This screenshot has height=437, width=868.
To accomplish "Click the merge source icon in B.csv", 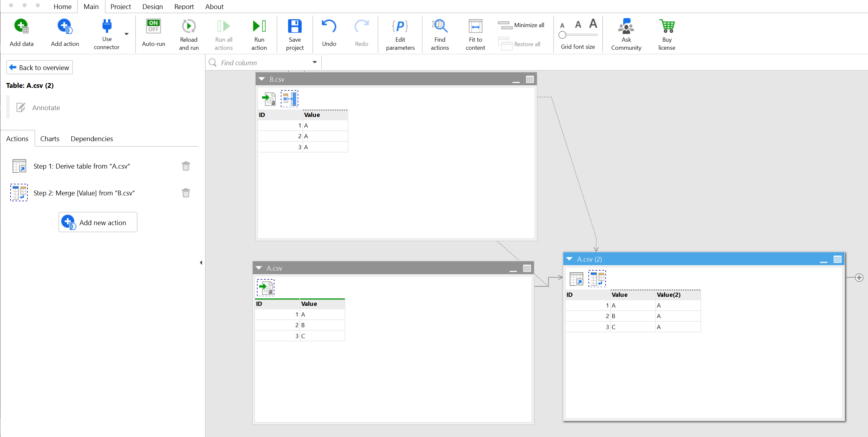I will pyautogui.click(x=290, y=99).
